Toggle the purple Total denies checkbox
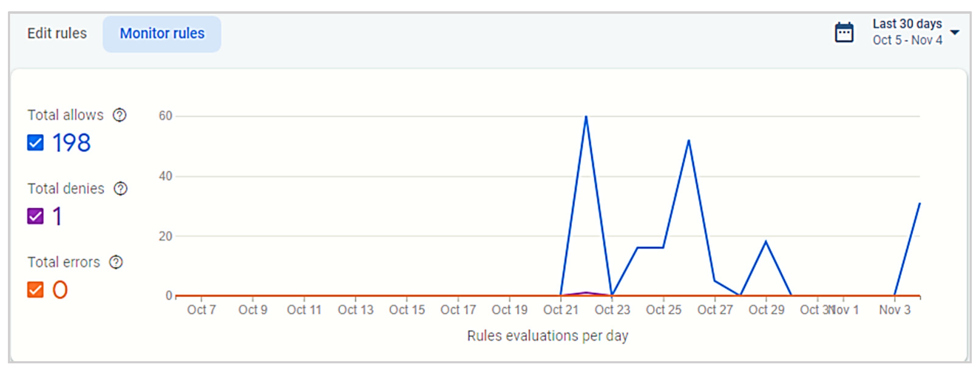 (x=35, y=216)
